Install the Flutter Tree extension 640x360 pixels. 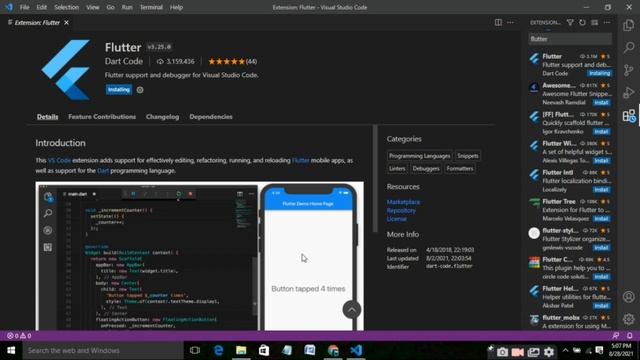point(601,219)
